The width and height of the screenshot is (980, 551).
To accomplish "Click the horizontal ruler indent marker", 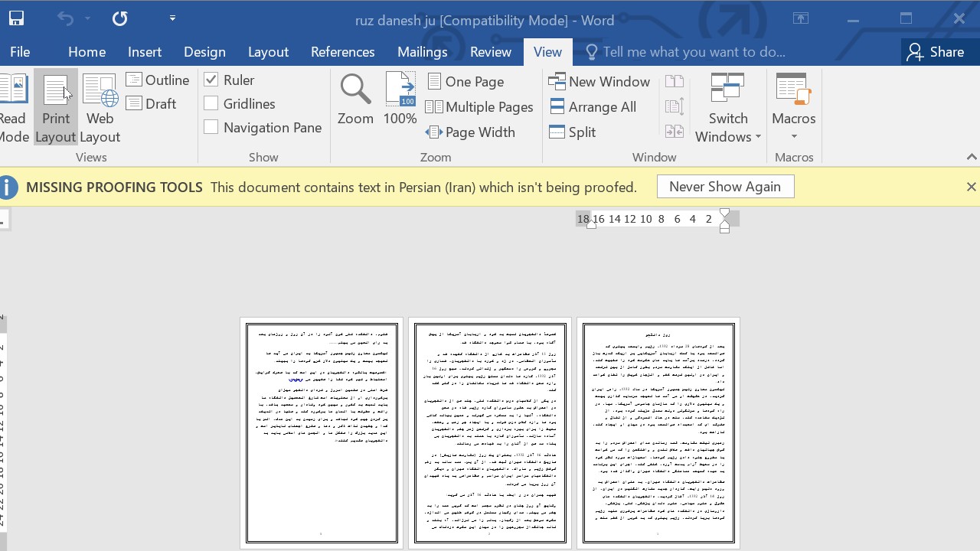I will (724, 220).
